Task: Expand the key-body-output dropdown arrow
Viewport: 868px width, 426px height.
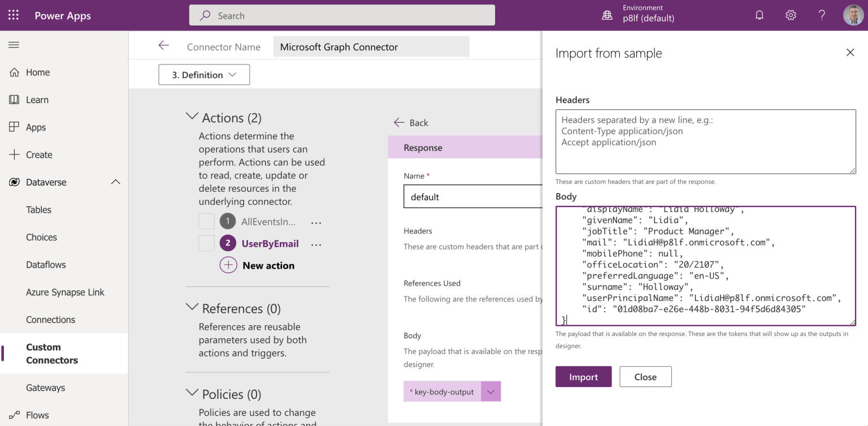Action: (x=491, y=391)
